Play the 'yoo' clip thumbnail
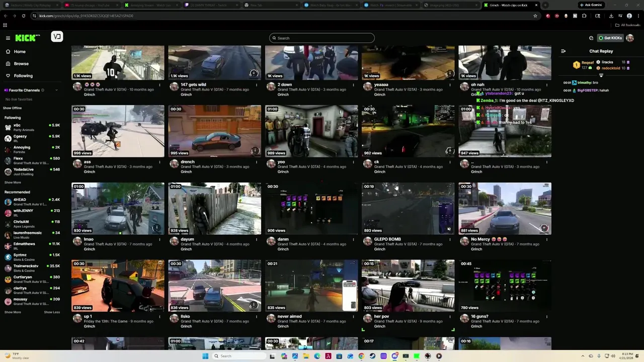 point(311,131)
